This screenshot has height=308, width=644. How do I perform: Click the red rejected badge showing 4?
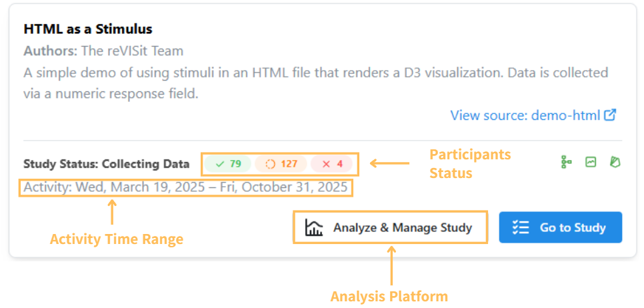coord(332,164)
